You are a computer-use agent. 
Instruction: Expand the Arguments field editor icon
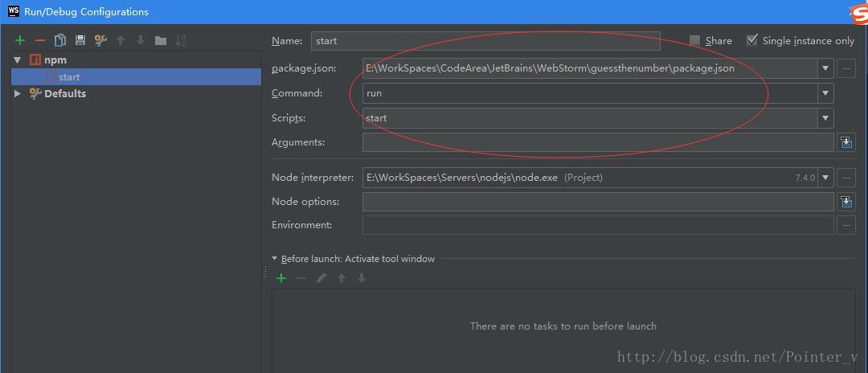(x=845, y=142)
